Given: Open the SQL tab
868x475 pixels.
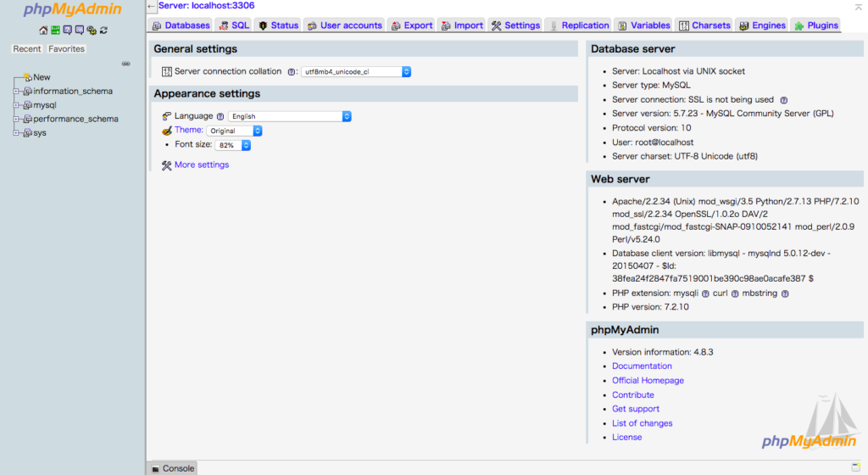Looking at the screenshot, I should point(234,25).
